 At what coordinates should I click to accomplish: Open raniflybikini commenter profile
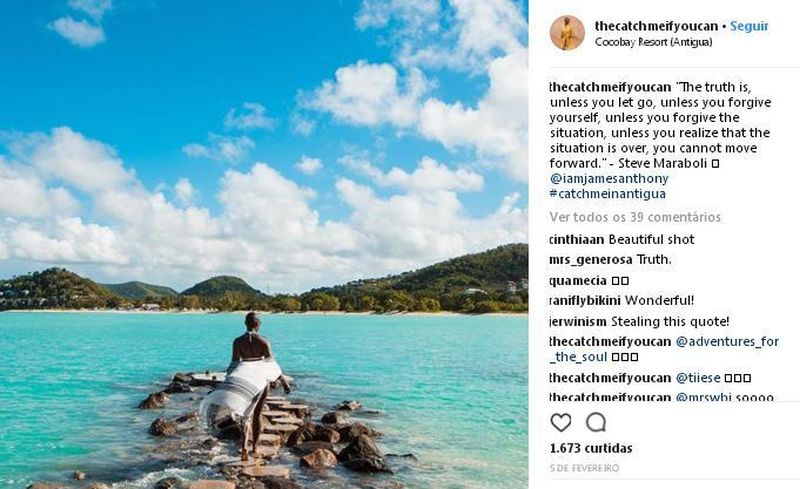(x=585, y=301)
